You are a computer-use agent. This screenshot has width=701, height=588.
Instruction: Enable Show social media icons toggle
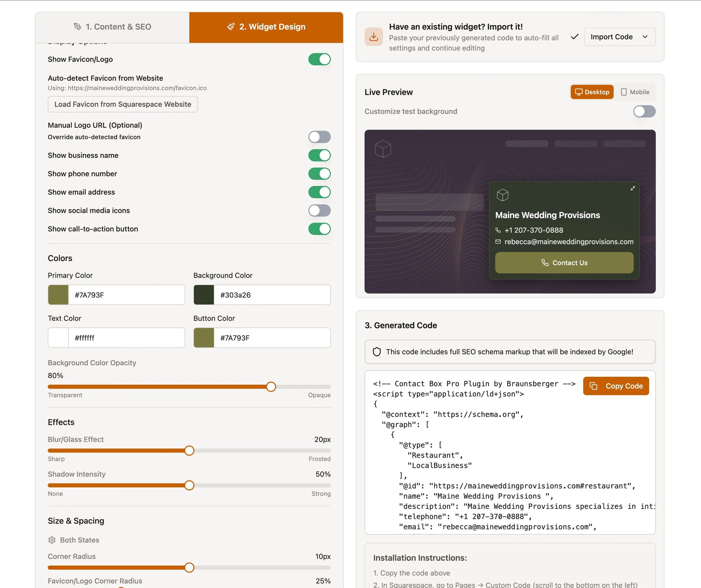[319, 211]
